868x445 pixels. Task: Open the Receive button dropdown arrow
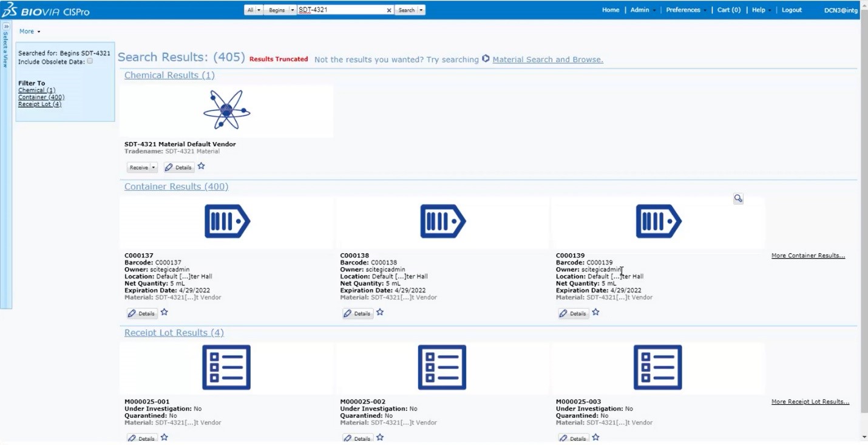[x=154, y=168]
